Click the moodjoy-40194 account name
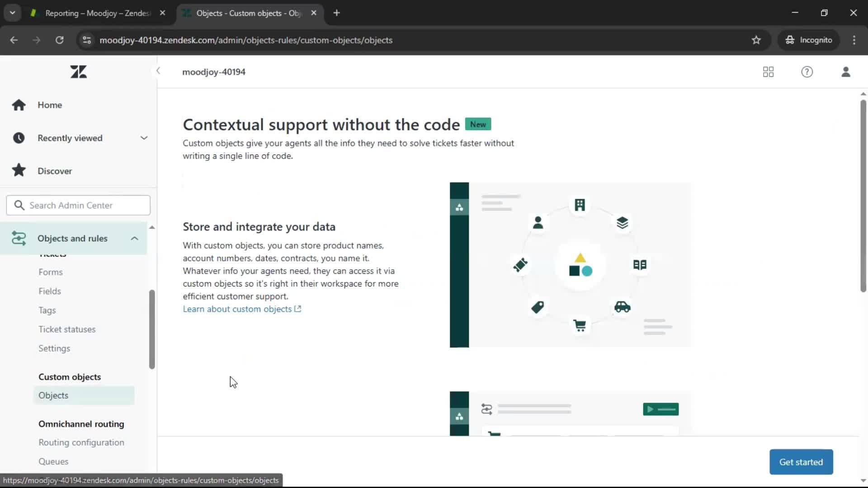The image size is (868, 488). [x=214, y=72]
